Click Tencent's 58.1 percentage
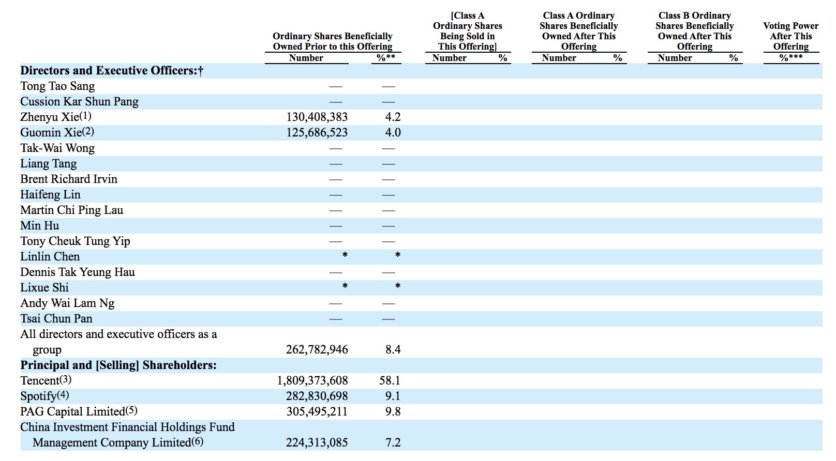 pos(390,381)
